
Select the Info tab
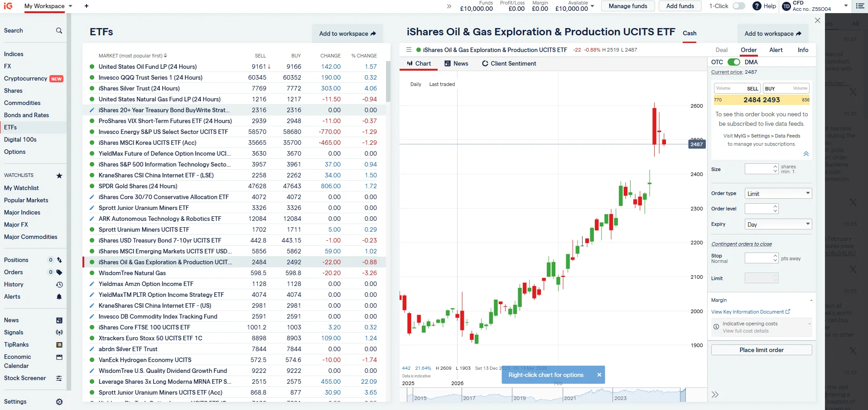click(x=802, y=50)
